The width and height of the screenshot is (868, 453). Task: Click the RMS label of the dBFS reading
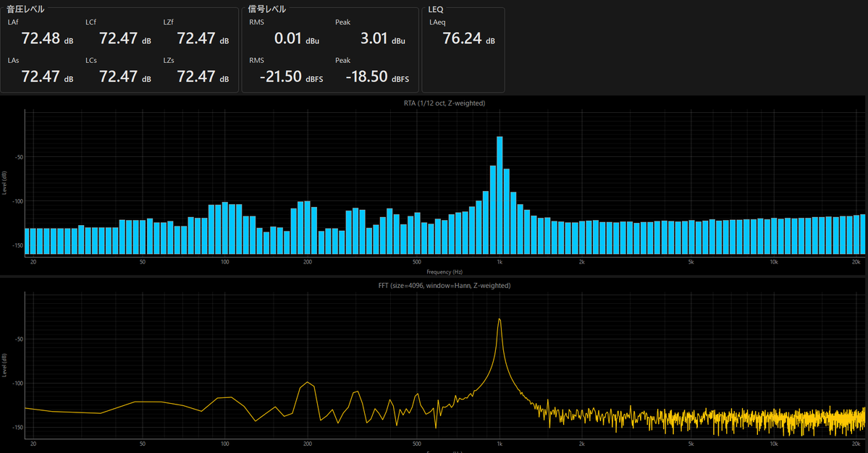(x=256, y=60)
